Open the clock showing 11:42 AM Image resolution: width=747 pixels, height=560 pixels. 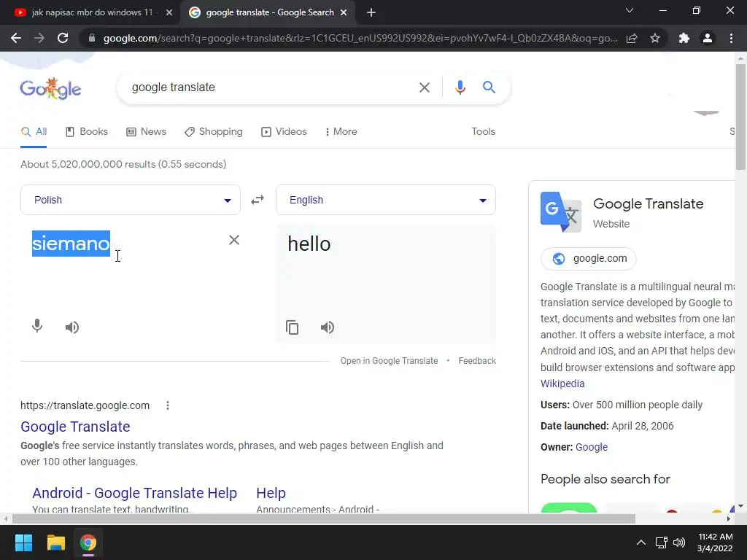[715, 542]
